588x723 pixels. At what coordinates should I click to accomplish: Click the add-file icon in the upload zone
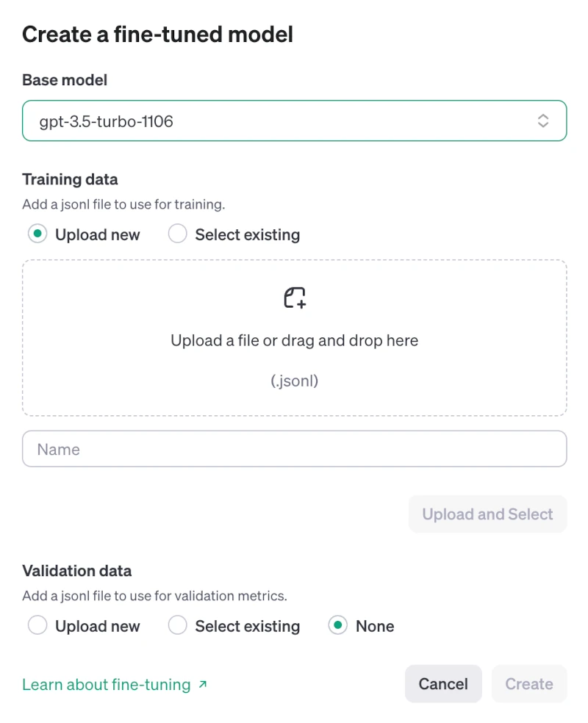pyautogui.click(x=294, y=298)
